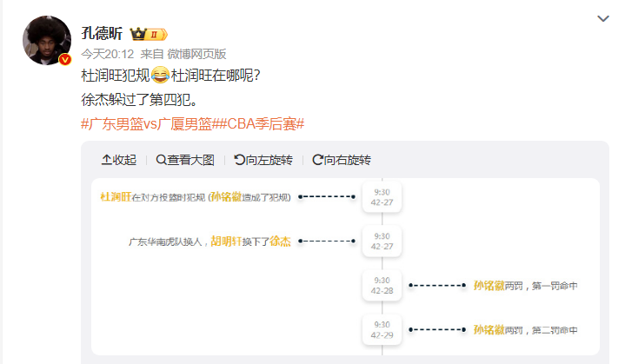Click the magnifier icon beside 查看大图
Screen dimensions: 625x364
[x=161, y=160]
